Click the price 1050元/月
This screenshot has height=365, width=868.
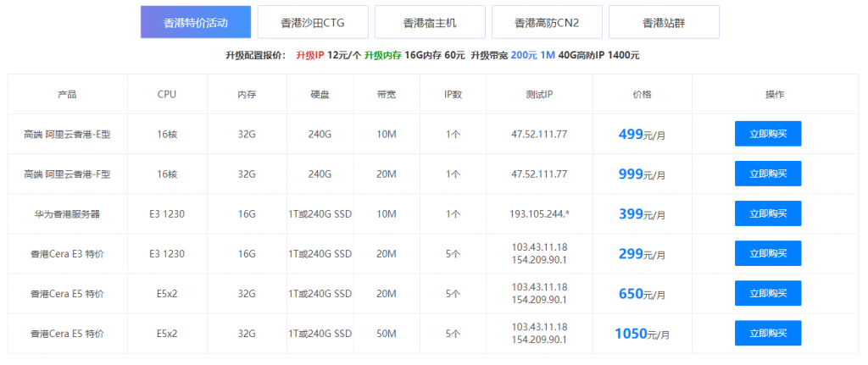point(643,333)
